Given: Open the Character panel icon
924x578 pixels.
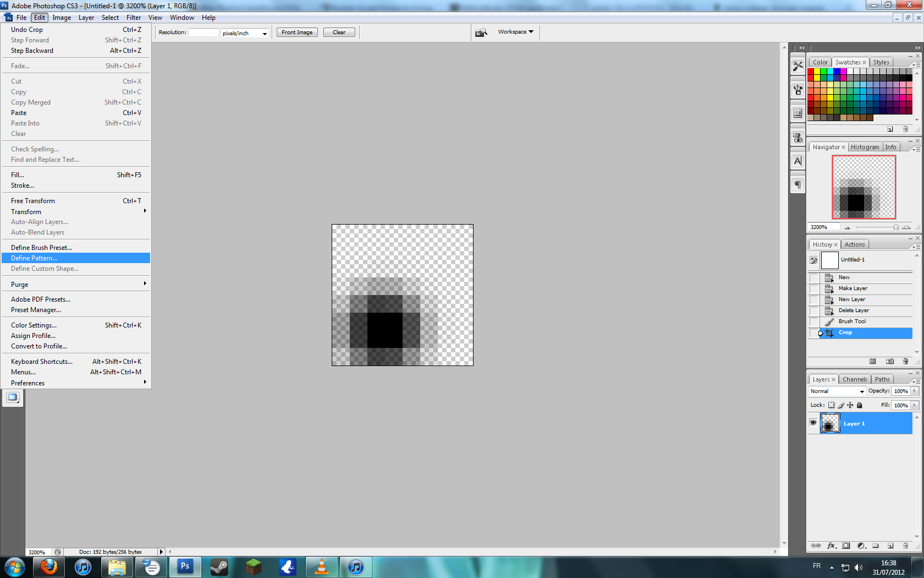Looking at the screenshot, I should pos(798,161).
